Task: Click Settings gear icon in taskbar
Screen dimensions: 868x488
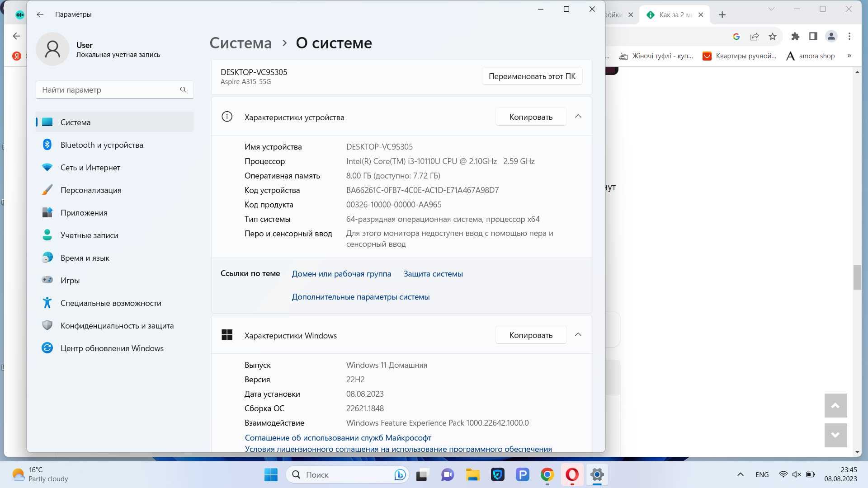Action: click(x=597, y=475)
